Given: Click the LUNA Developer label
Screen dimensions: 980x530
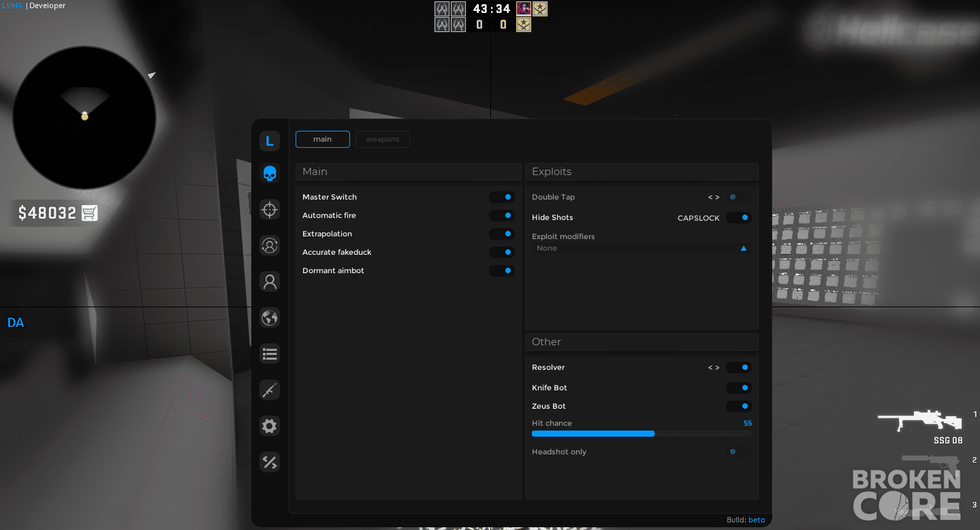Looking at the screenshot, I should [x=33, y=5].
